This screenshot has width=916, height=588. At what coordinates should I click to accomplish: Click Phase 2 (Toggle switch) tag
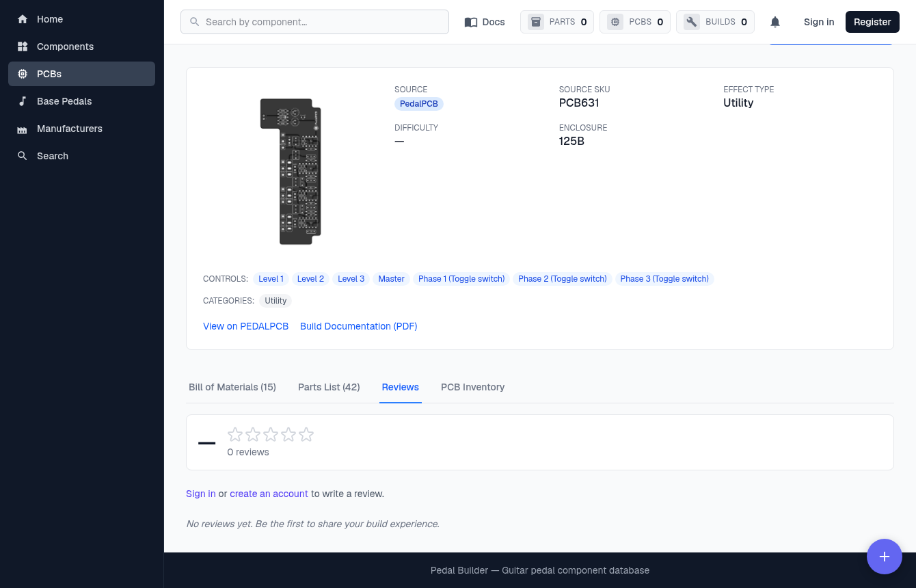[563, 279]
